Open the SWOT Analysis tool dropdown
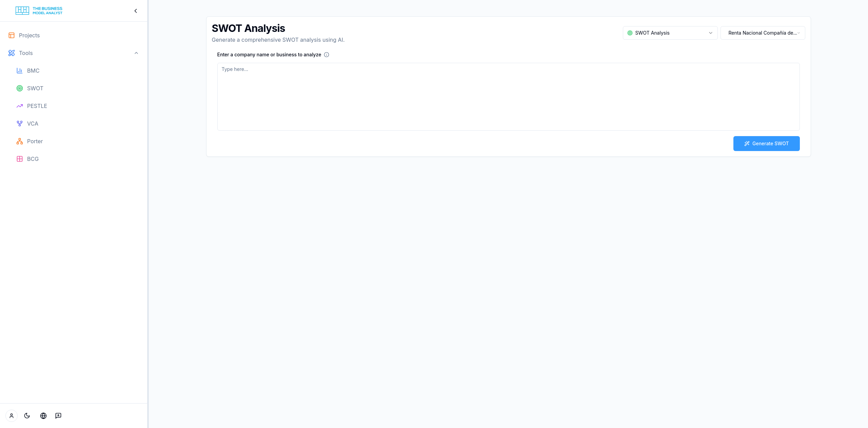Screen dimensions: 868x428 click(x=670, y=33)
